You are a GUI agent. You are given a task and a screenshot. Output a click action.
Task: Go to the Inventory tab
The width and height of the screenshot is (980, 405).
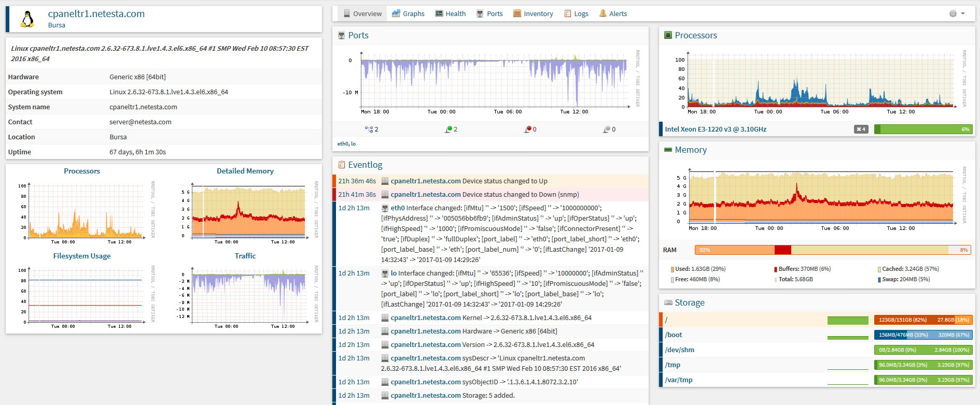click(x=533, y=13)
